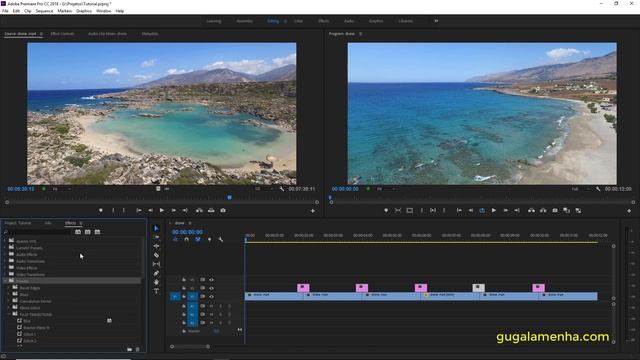Image resolution: width=640 pixels, height=360 pixels.
Task: Click Extract button in Program monitor
Action: coord(543,211)
